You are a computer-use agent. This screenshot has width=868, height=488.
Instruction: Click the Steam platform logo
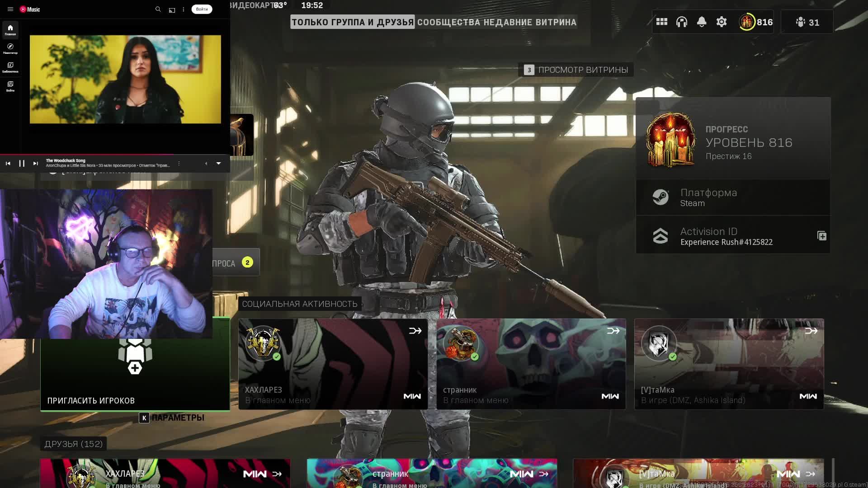pyautogui.click(x=660, y=197)
